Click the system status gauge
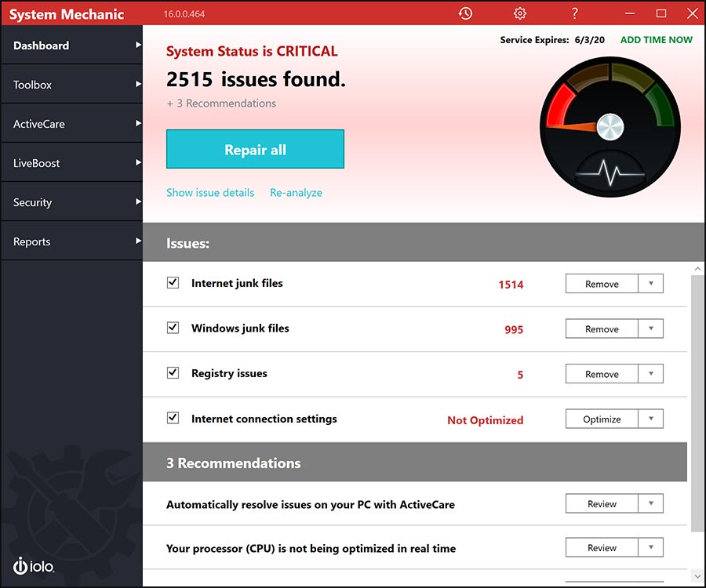The image size is (706, 588). click(x=610, y=127)
